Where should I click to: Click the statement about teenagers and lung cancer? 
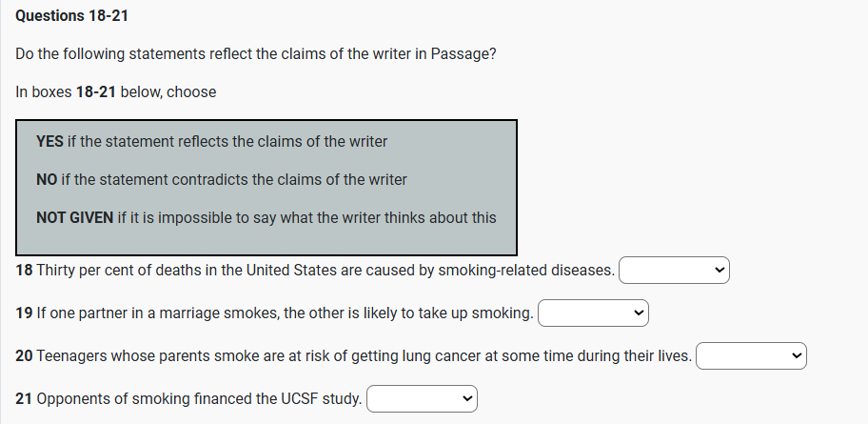pyautogui.click(x=364, y=356)
